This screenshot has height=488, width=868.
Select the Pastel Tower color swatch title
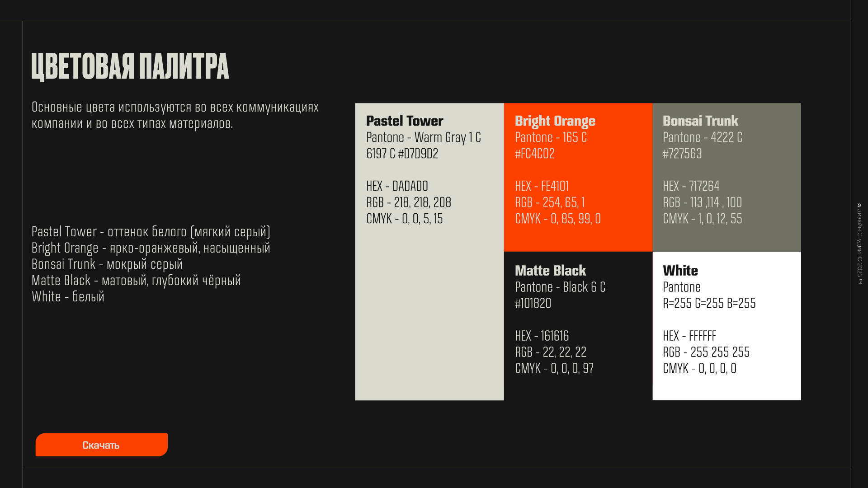click(405, 121)
